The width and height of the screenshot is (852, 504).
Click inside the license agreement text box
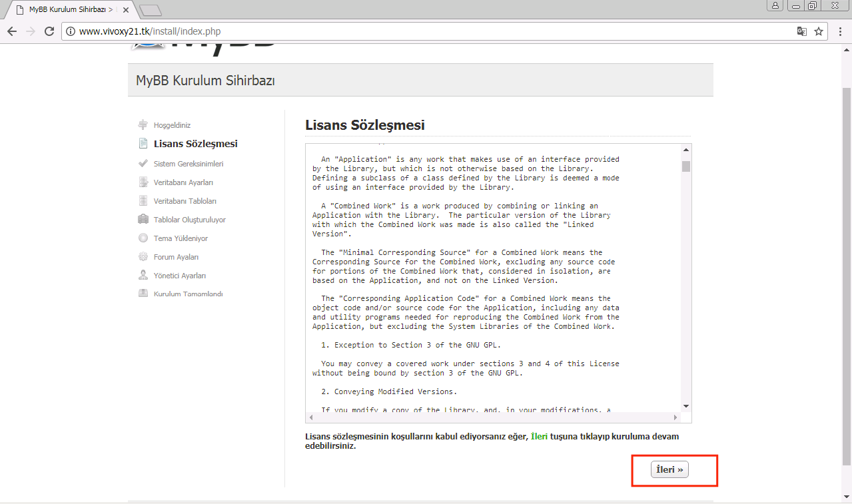click(492, 278)
